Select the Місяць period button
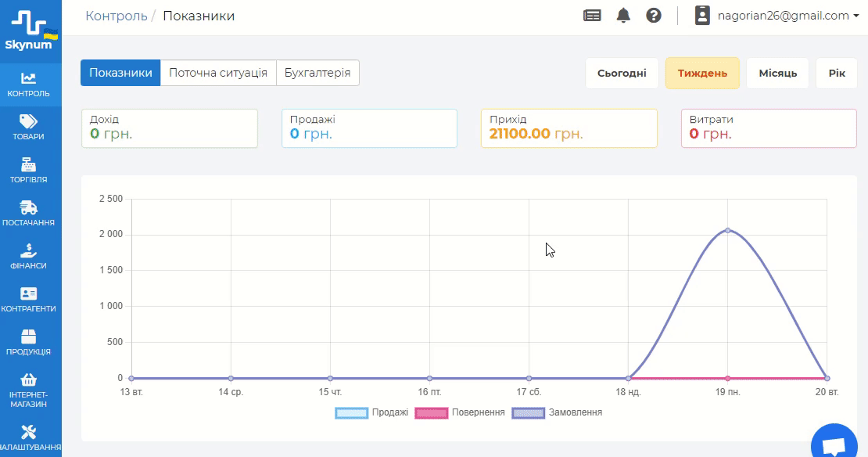868x457 pixels. (777, 74)
